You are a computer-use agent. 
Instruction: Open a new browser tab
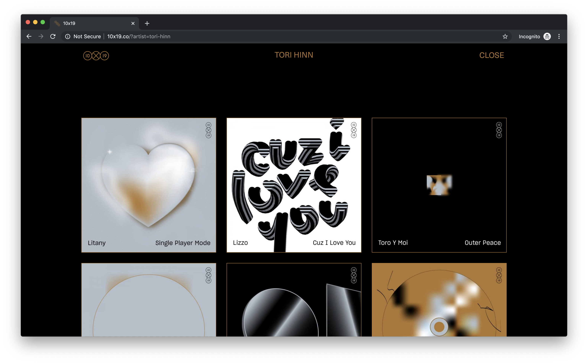(147, 23)
